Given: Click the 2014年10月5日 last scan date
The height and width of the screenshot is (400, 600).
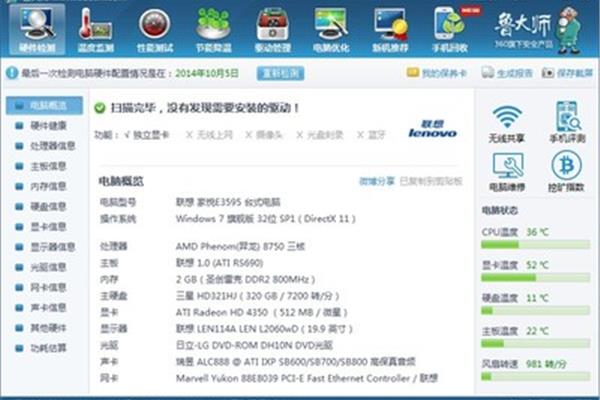Looking at the screenshot, I should click(207, 73).
